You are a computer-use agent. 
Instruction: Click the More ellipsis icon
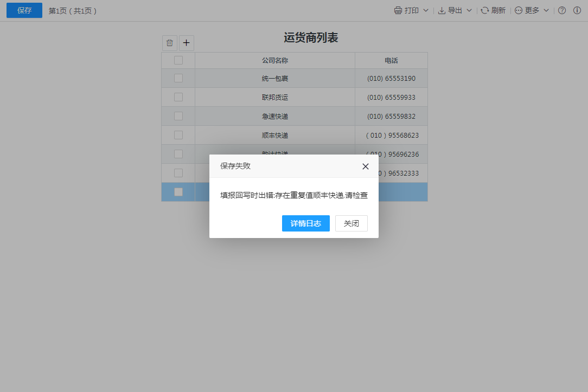(519, 10)
